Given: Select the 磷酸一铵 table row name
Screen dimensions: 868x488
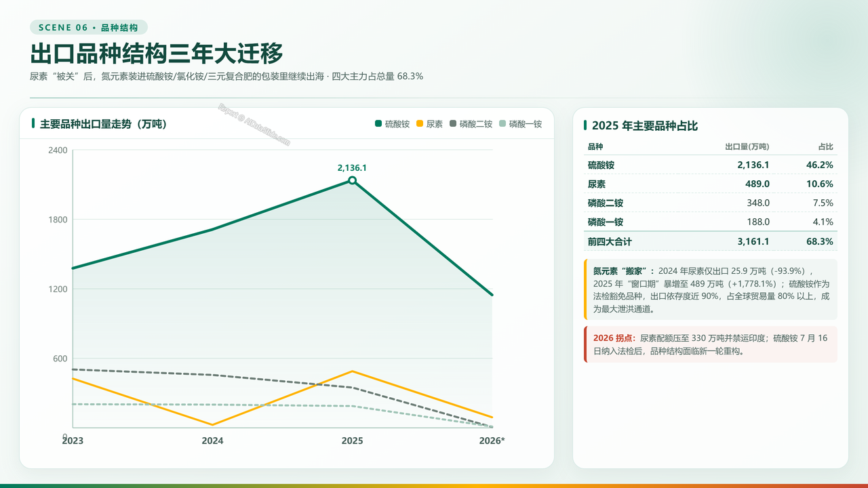Looking at the screenshot, I should 606,222.
